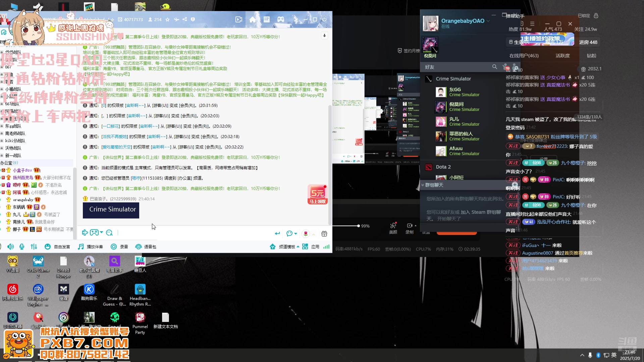Search friends using Steam magnifier icon
Screen dimensions: 644x362
pos(494,67)
